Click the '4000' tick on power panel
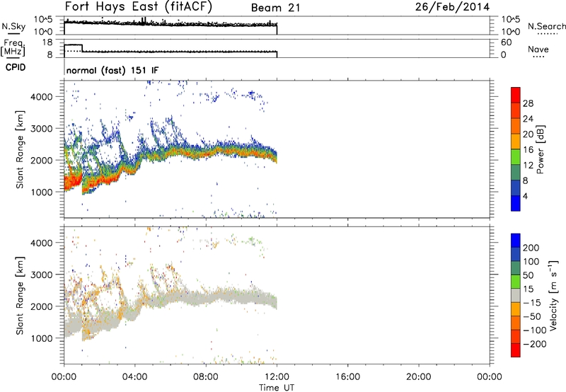 point(42,97)
